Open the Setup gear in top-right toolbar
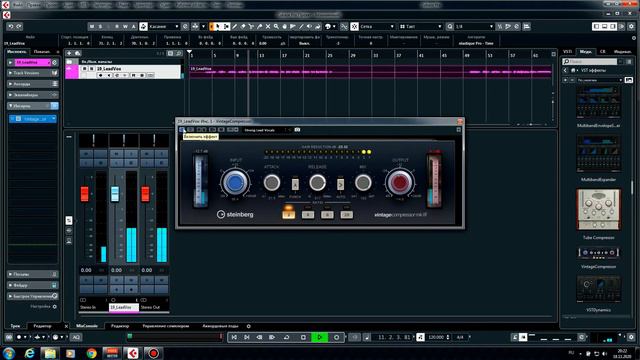 pyautogui.click(x=631, y=27)
